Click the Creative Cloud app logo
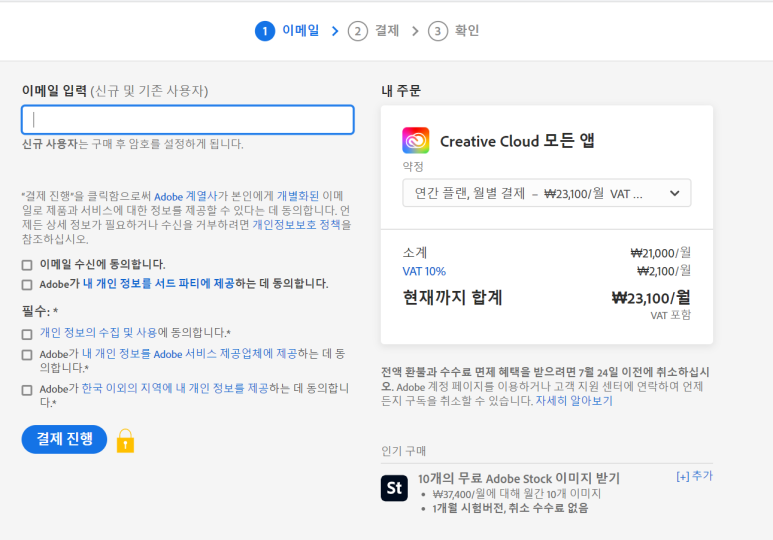 pyautogui.click(x=416, y=141)
